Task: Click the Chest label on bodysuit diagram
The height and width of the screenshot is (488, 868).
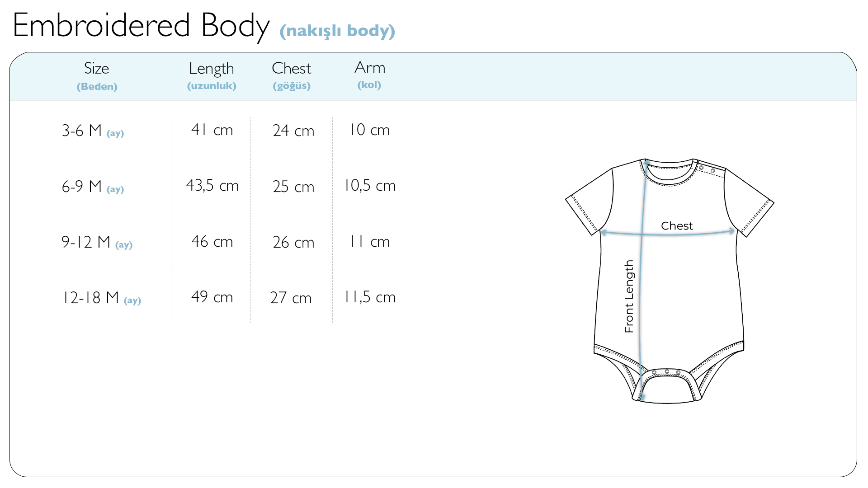Action: 677,226
